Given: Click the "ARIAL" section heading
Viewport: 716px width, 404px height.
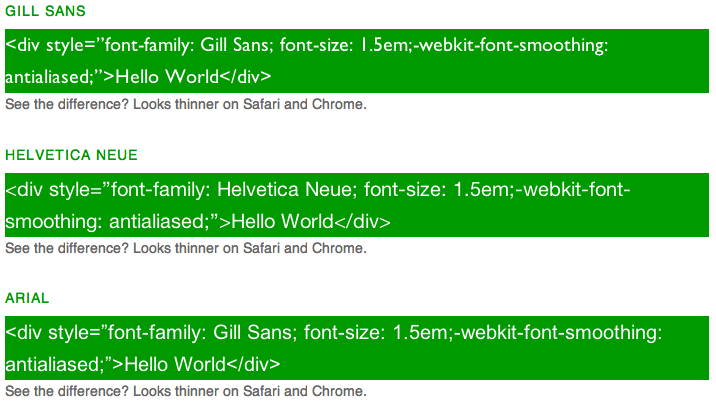Looking at the screenshot, I should [x=27, y=298].
